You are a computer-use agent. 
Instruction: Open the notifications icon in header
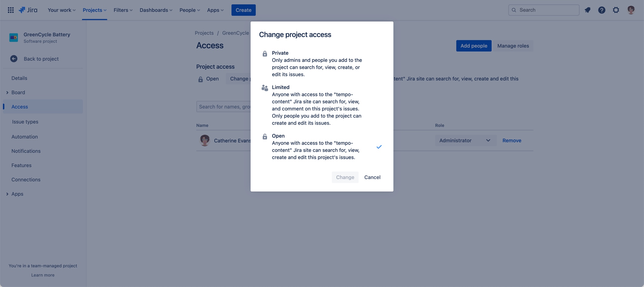[x=587, y=10]
